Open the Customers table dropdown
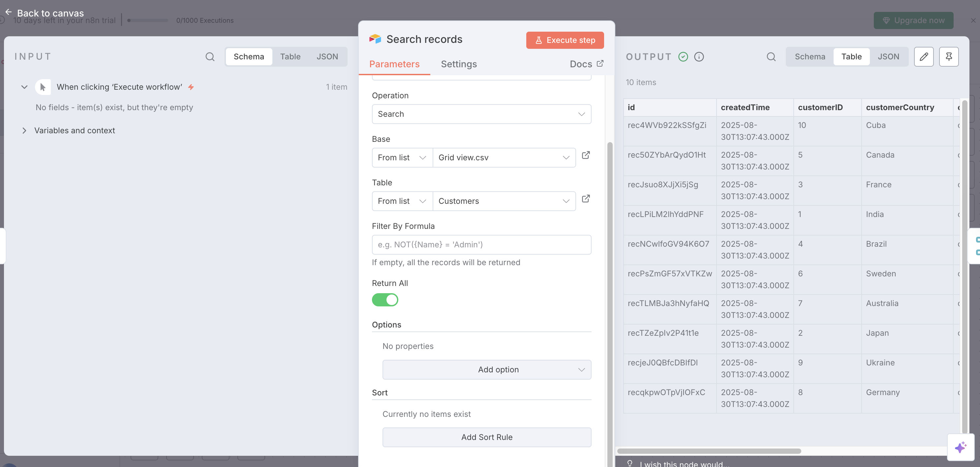980x467 pixels. pos(504,201)
